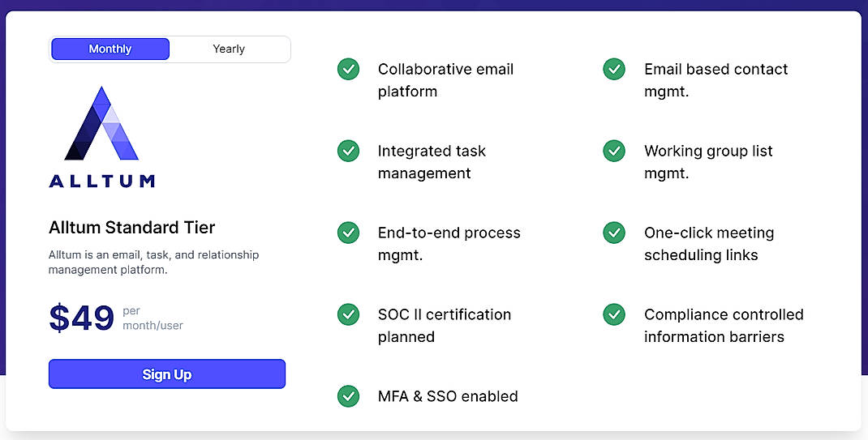Click the Alltum triangle logo

[x=101, y=123]
